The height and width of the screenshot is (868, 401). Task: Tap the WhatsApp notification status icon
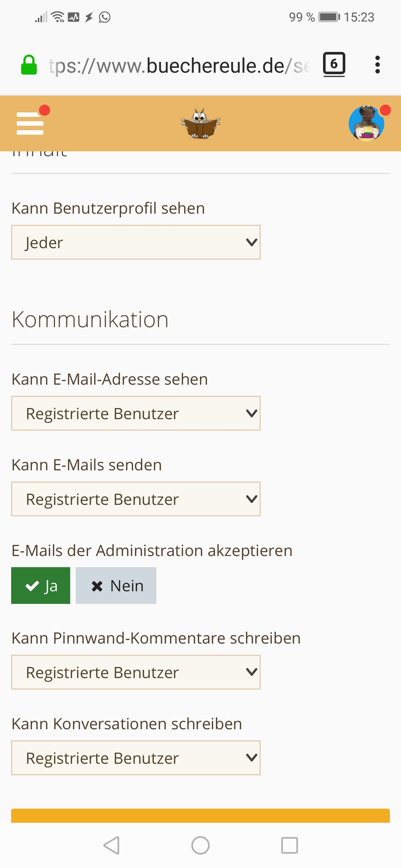pos(105,17)
